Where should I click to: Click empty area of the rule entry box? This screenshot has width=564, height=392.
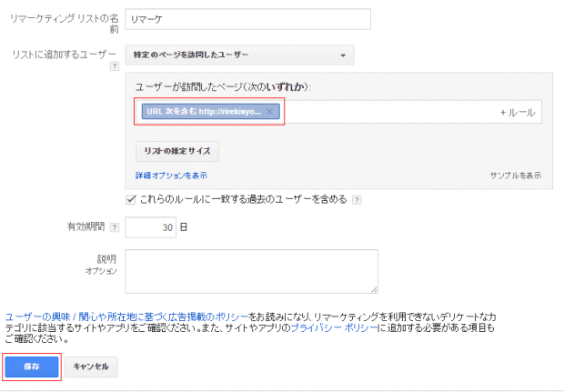pyautogui.click(x=382, y=112)
